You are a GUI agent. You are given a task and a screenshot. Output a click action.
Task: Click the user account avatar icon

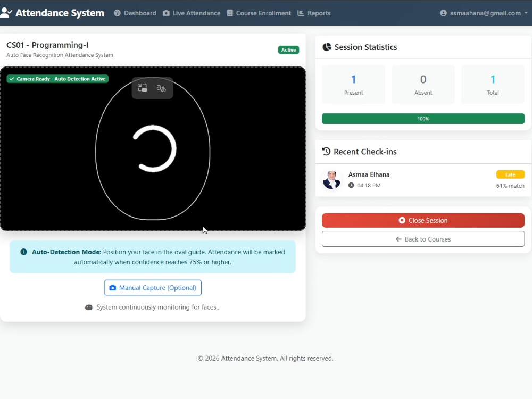pos(443,13)
